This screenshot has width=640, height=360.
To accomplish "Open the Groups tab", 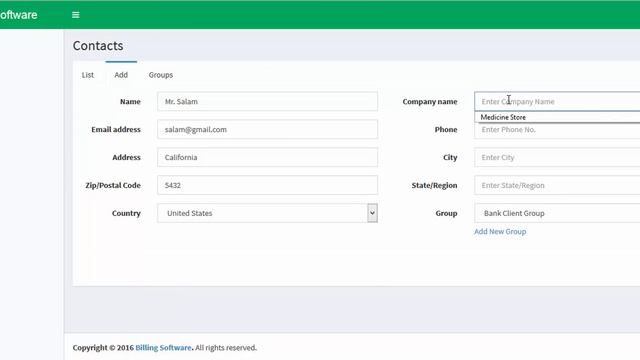I will click(x=161, y=75).
